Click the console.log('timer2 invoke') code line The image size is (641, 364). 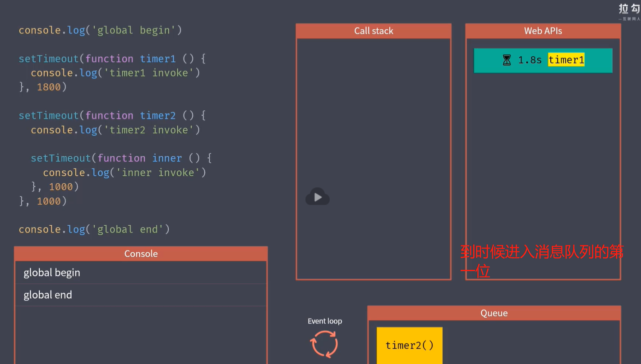(x=115, y=130)
